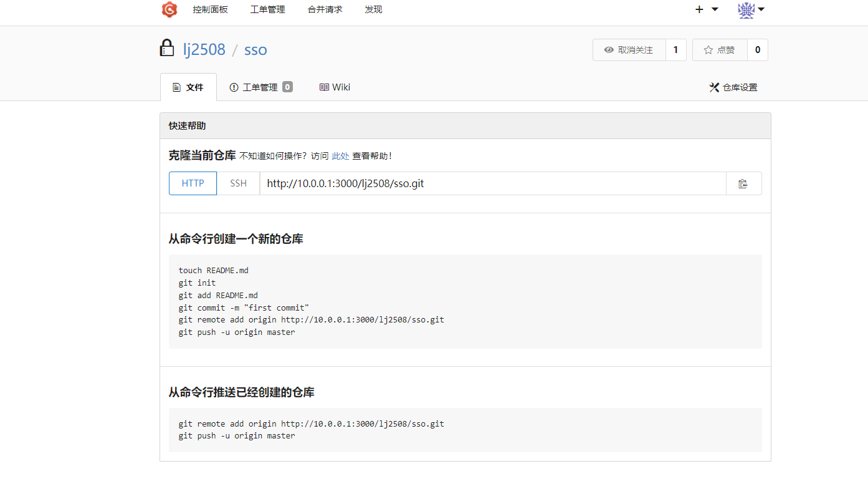Open the lj2508 owner profile link
Screen dimensions: 868x479
click(x=204, y=50)
